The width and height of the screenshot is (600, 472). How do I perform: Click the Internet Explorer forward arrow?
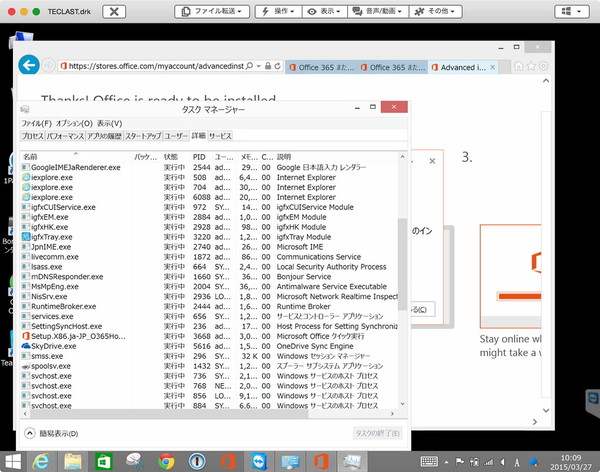(x=48, y=65)
